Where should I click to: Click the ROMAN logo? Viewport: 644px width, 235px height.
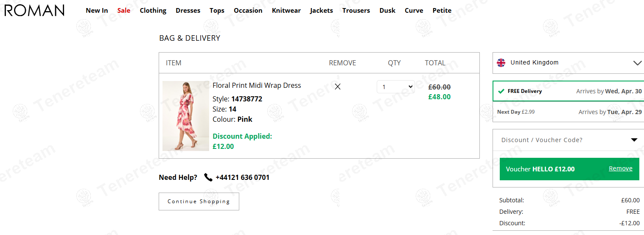coord(34,10)
